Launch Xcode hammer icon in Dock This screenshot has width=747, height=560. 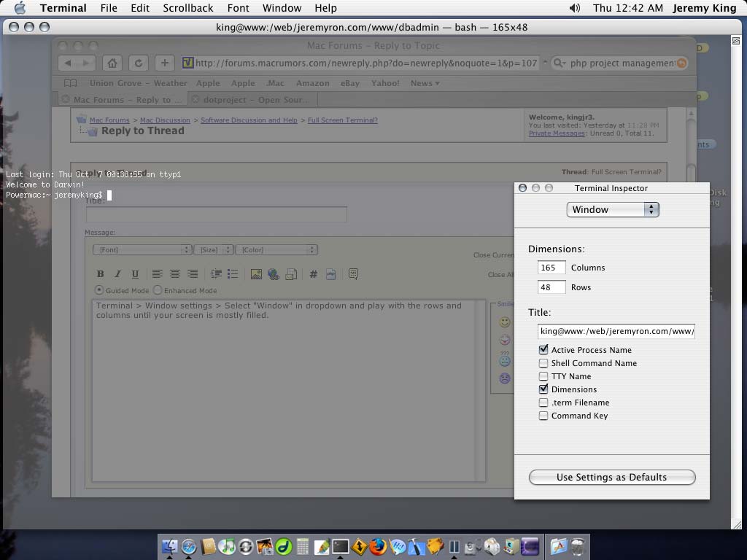(416, 546)
